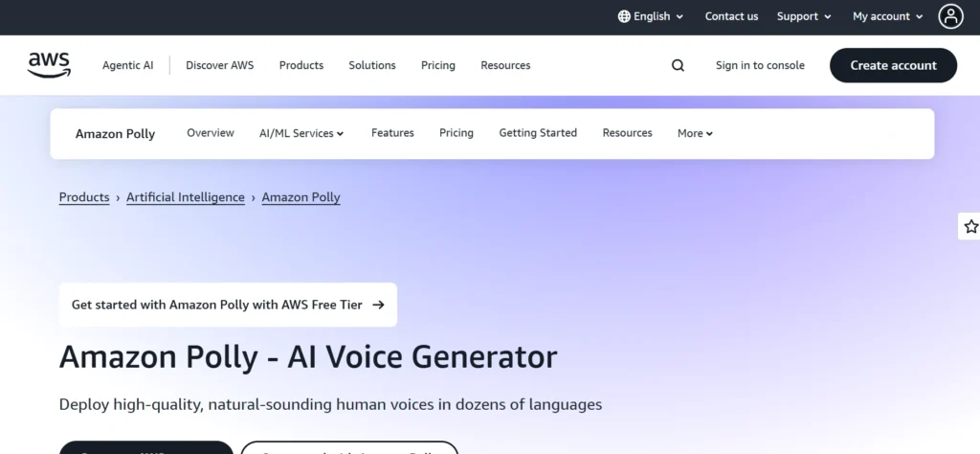Open the Products menu in navigation
980x454 pixels.
click(301, 66)
